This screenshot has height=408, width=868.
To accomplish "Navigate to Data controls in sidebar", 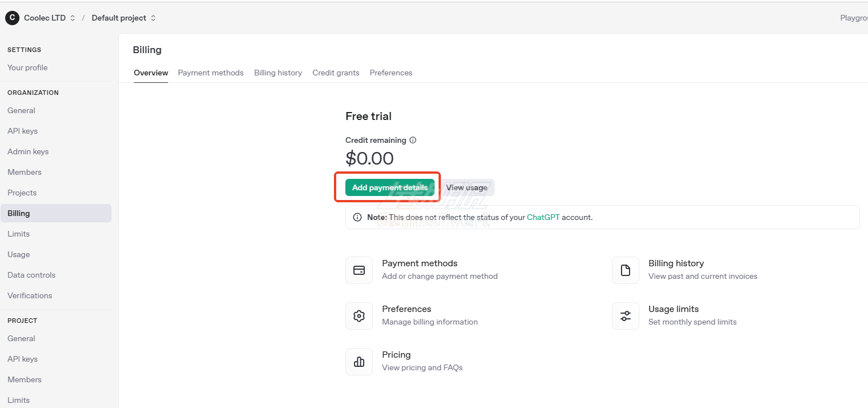I will tap(31, 275).
